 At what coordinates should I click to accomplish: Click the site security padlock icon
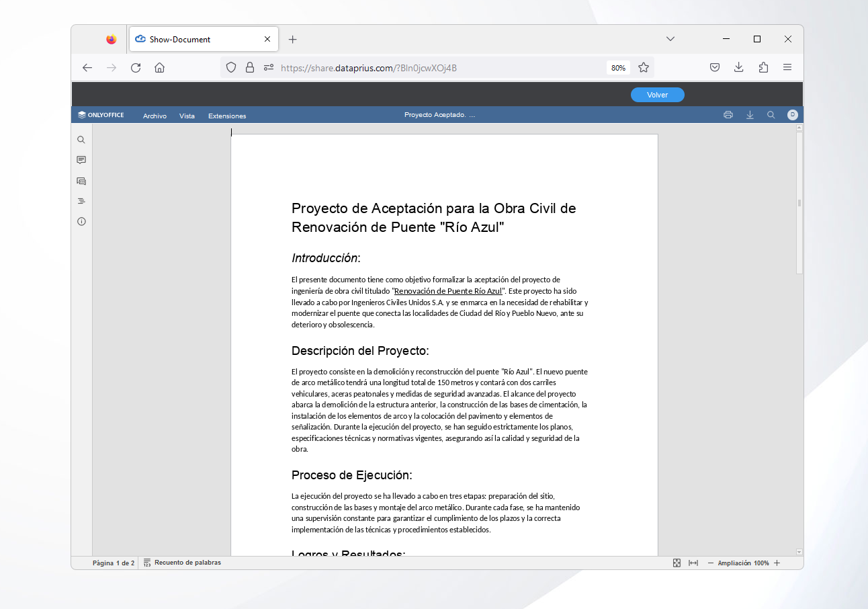(250, 67)
